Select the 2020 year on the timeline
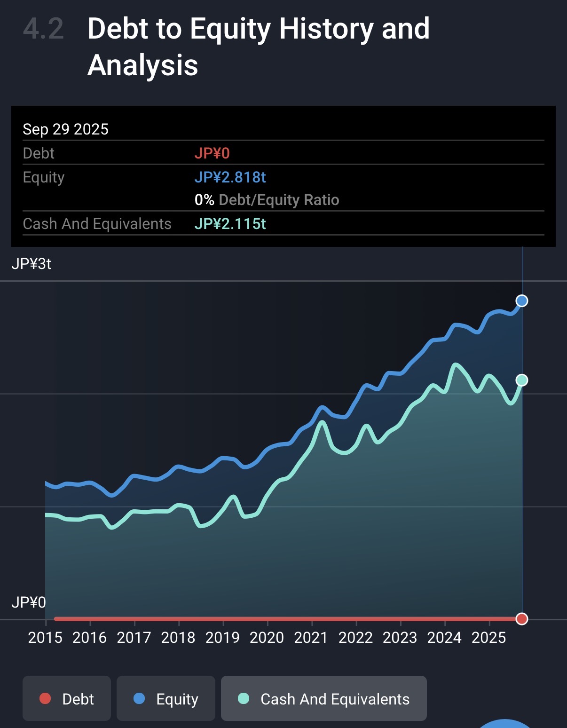This screenshot has width=567, height=728. (267, 638)
